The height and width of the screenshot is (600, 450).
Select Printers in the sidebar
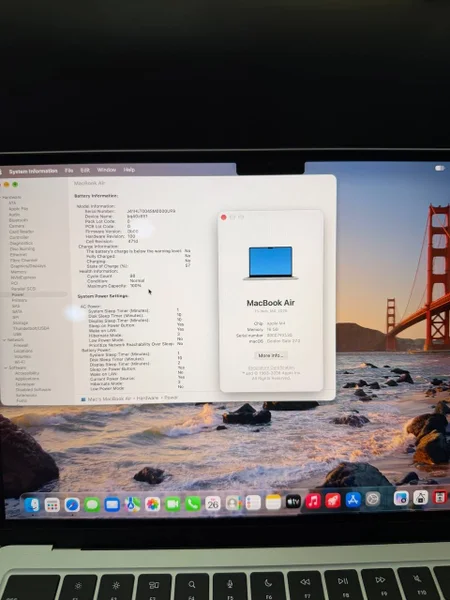[19, 300]
